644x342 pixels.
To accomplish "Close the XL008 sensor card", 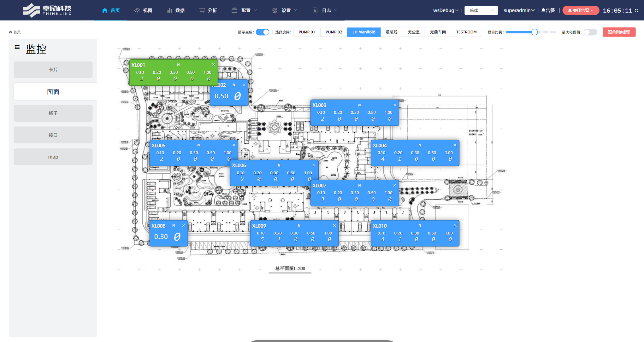I will click(x=184, y=225).
